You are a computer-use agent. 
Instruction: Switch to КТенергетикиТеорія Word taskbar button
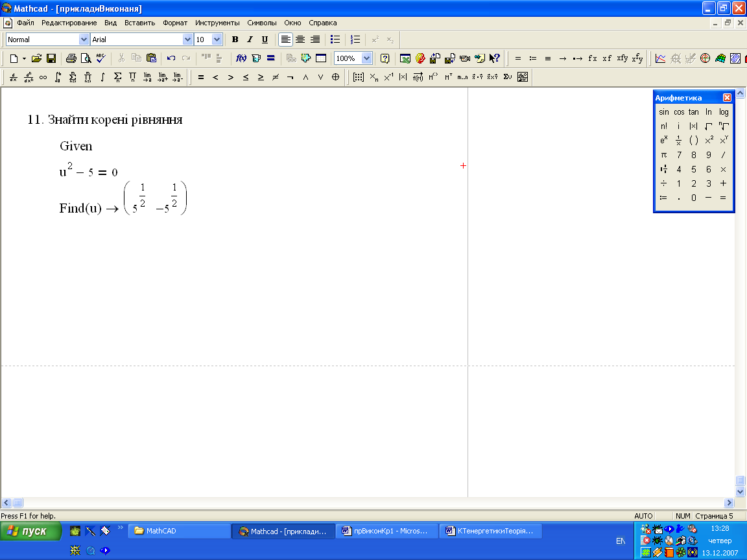pos(491,531)
